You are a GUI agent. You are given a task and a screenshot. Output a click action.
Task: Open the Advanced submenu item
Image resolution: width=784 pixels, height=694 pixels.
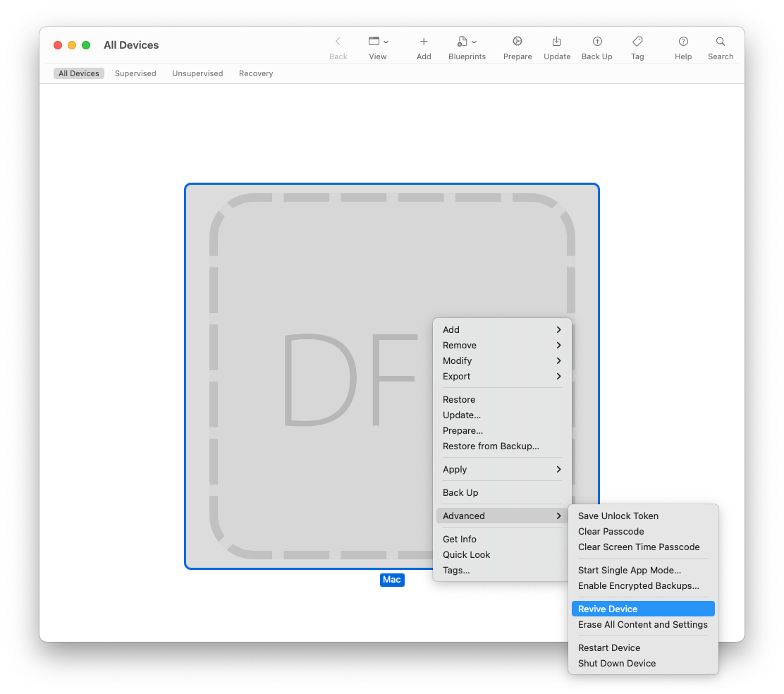502,516
